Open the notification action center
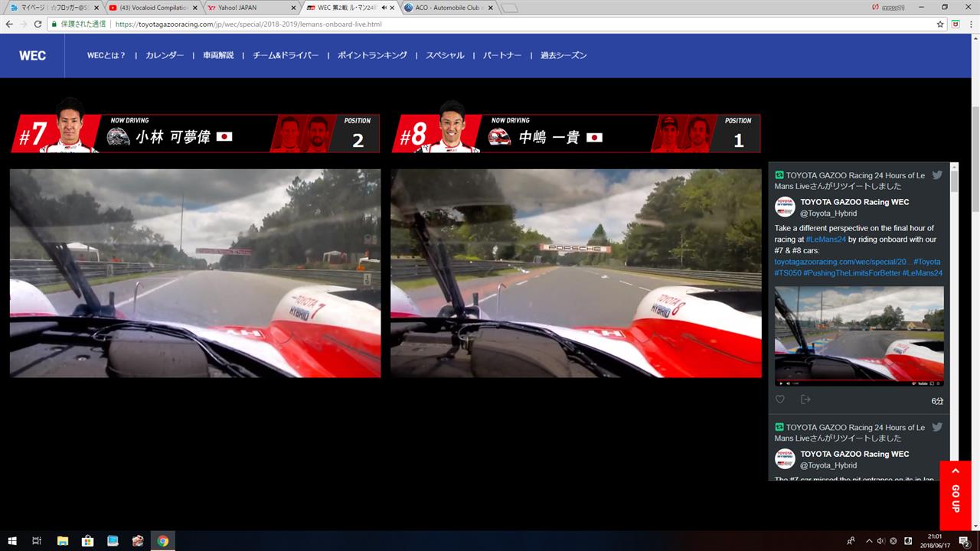 [965, 541]
